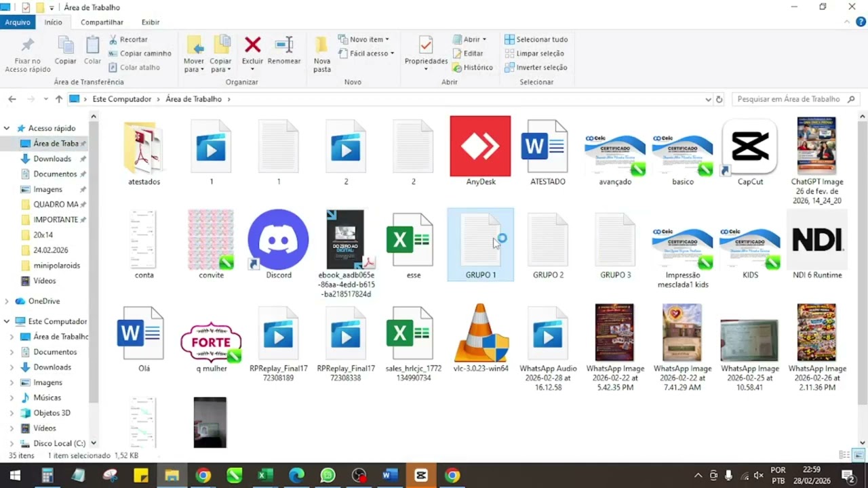Screen dimensions: 868x488
Task: Open Microsoft Edge from the taskbar
Action: pos(296,476)
